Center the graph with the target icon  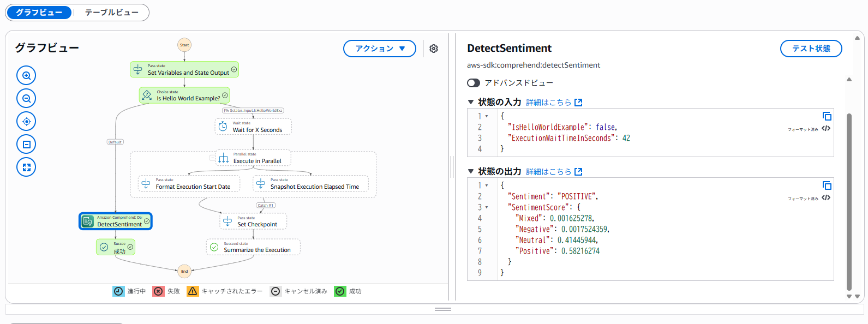coord(26,121)
